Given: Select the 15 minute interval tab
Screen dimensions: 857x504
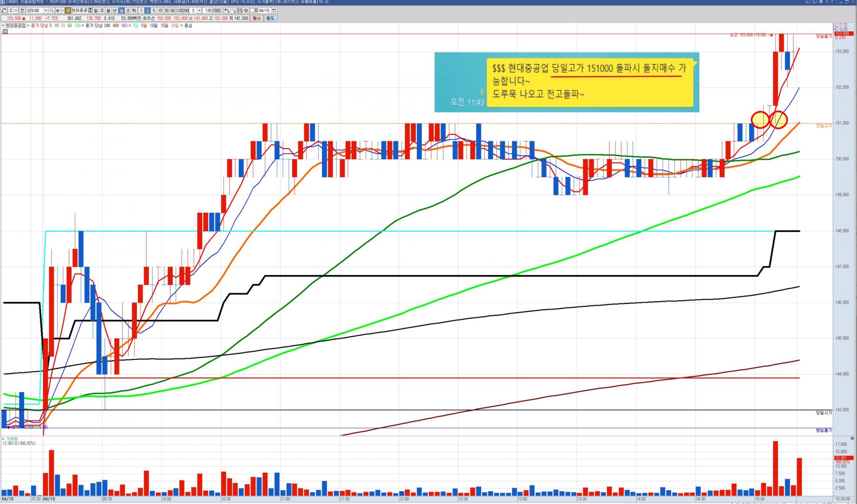Looking at the screenshot, I should tap(160, 11).
